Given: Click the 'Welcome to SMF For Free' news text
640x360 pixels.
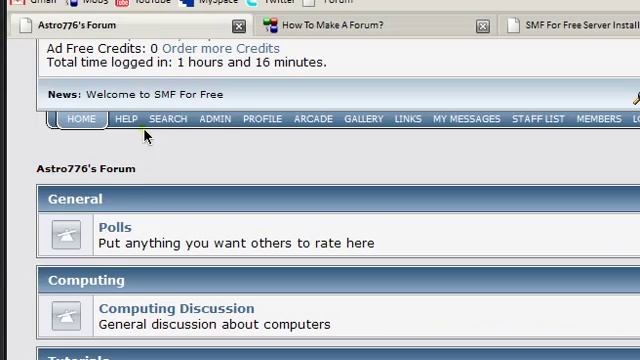Looking at the screenshot, I should (x=155, y=95).
